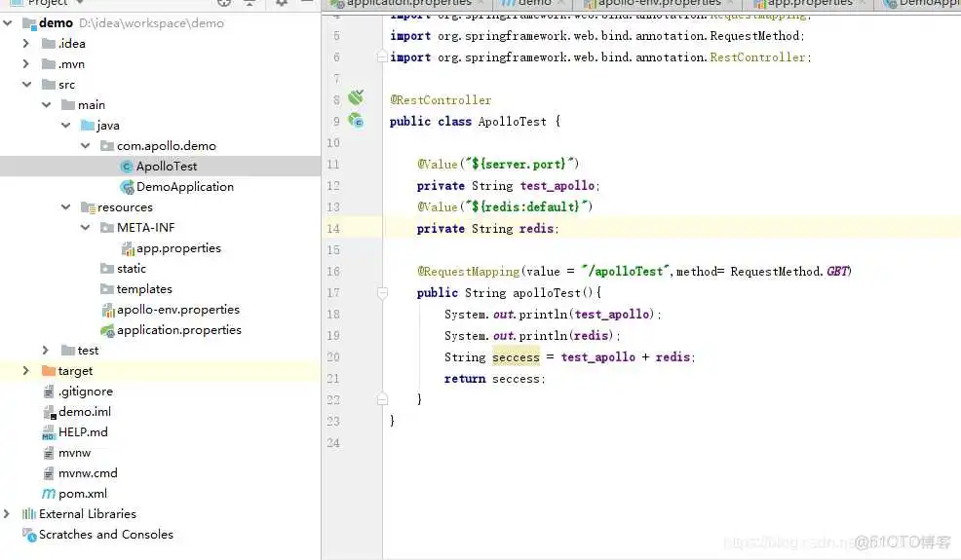Collapse the java folder
This screenshot has width=961, height=560.
tap(65, 125)
